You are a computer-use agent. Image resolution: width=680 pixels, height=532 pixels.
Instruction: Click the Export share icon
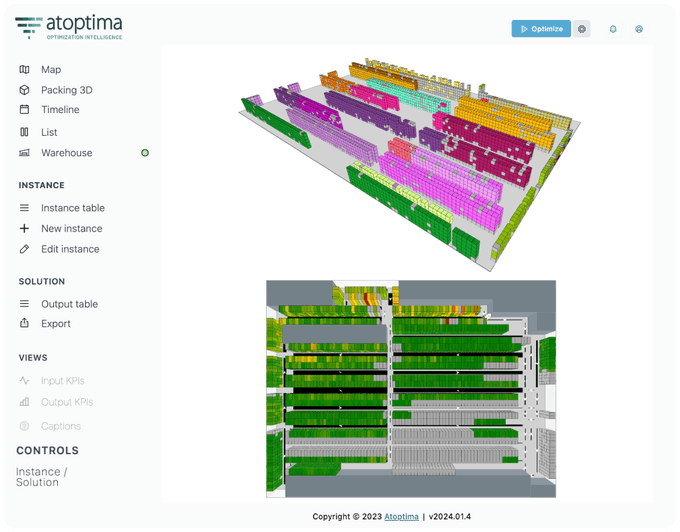(x=24, y=323)
